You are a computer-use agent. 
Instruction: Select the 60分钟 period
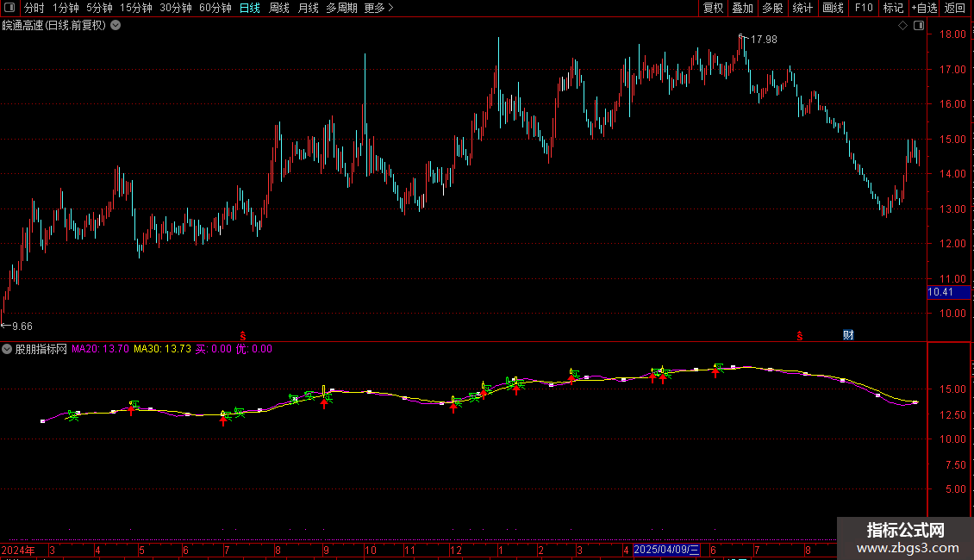click(x=215, y=8)
